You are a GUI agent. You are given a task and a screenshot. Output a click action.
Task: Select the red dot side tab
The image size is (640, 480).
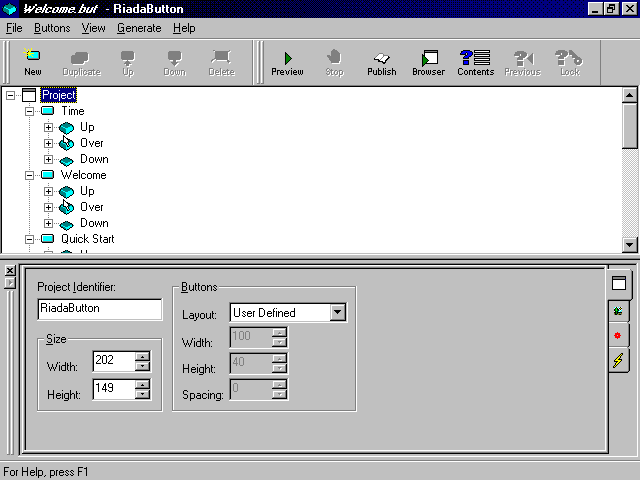pos(619,335)
